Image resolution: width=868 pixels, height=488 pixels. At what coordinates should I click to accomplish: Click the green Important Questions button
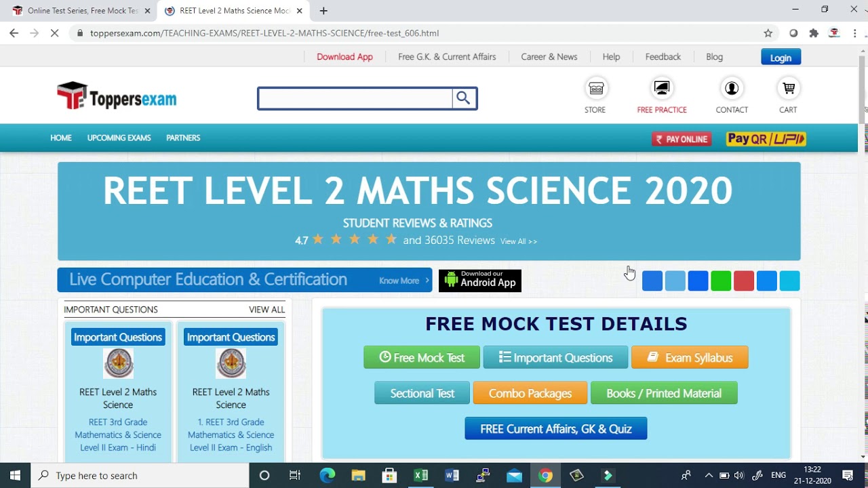555,357
